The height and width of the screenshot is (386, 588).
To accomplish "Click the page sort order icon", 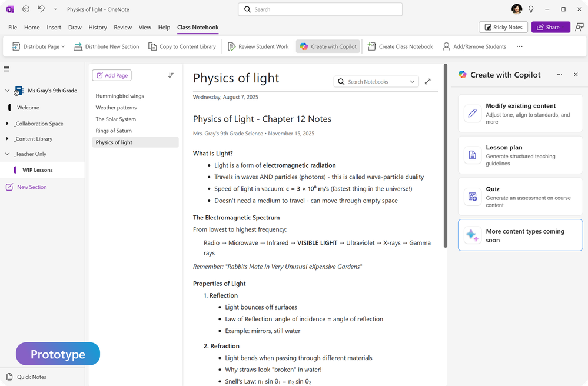I will pyautogui.click(x=171, y=75).
